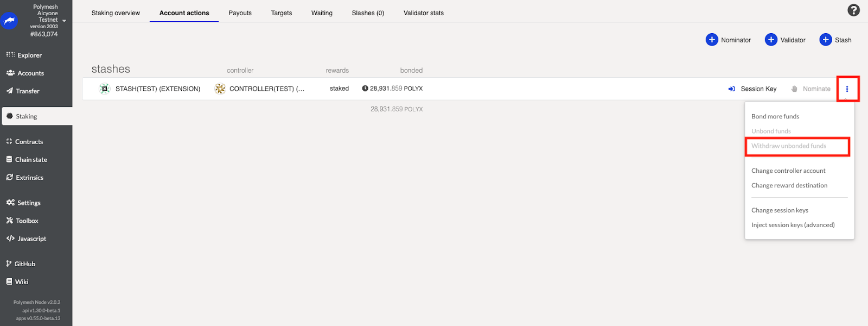Choose Change session keys

pyautogui.click(x=780, y=210)
